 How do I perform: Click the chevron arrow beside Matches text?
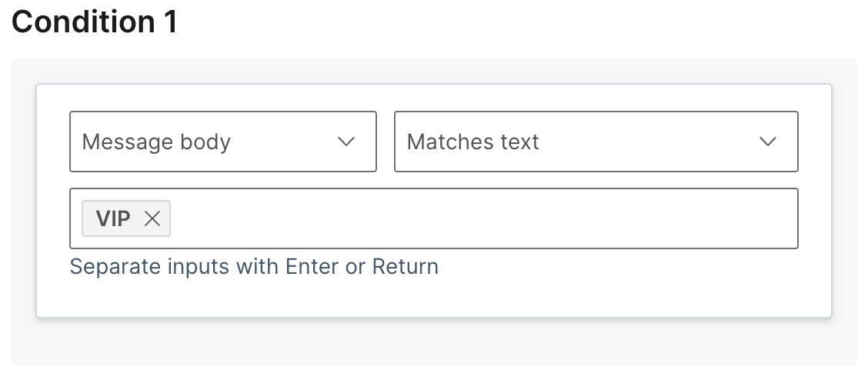tap(767, 142)
